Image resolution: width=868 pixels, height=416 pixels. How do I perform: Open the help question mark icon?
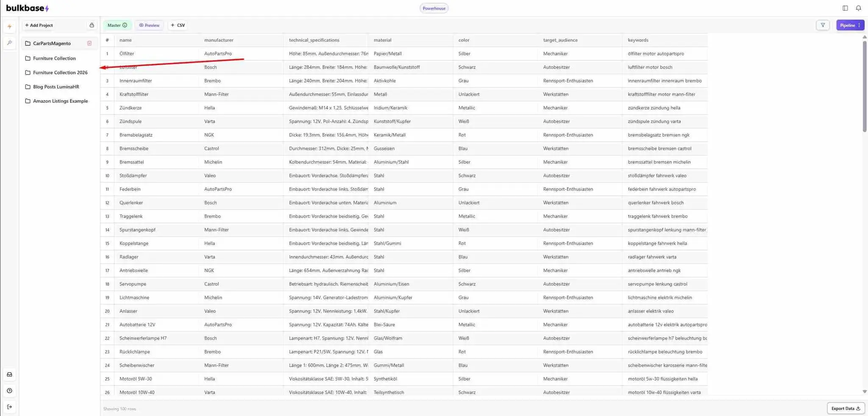point(9,391)
